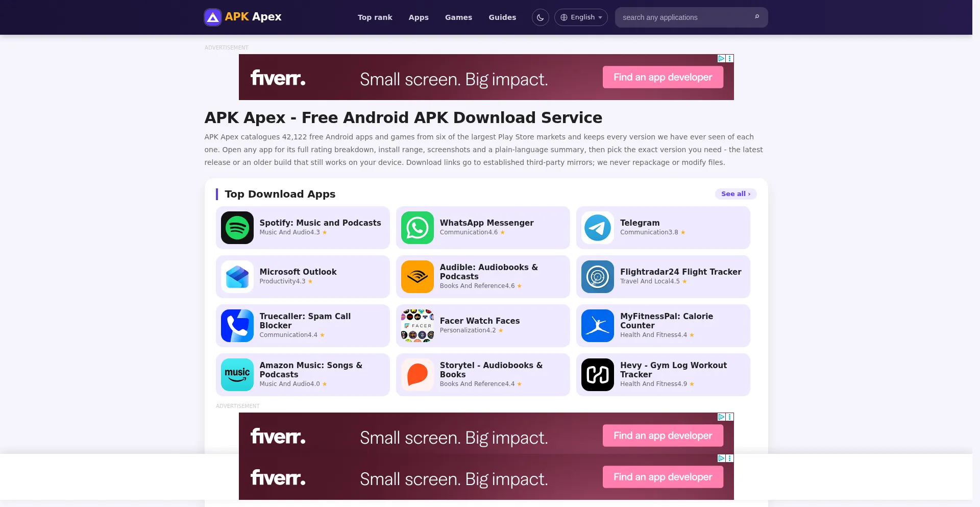Open Audible: Audiobooks & Podcasts title
This screenshot has width=980, height=507.
pos(489,272)
